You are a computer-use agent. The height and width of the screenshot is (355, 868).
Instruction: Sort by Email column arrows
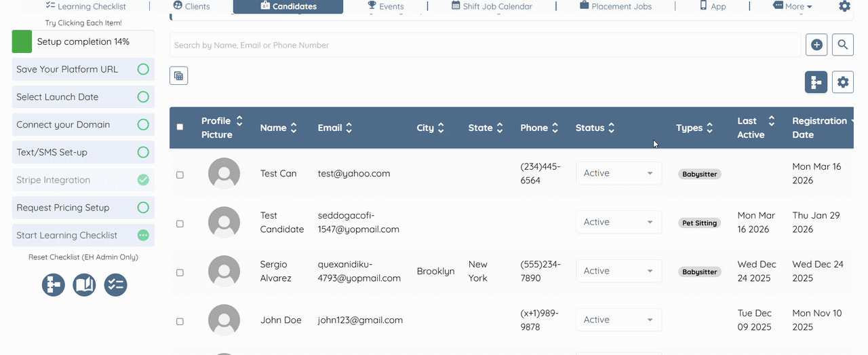[349, 128]
